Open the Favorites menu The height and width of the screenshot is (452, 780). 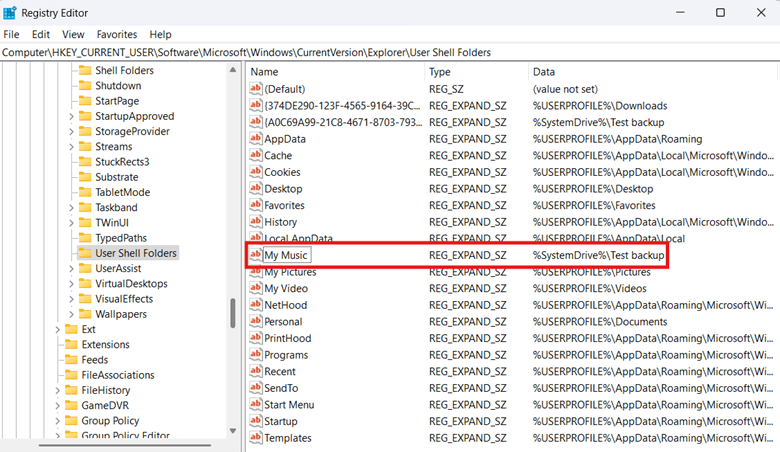point(117,34)
